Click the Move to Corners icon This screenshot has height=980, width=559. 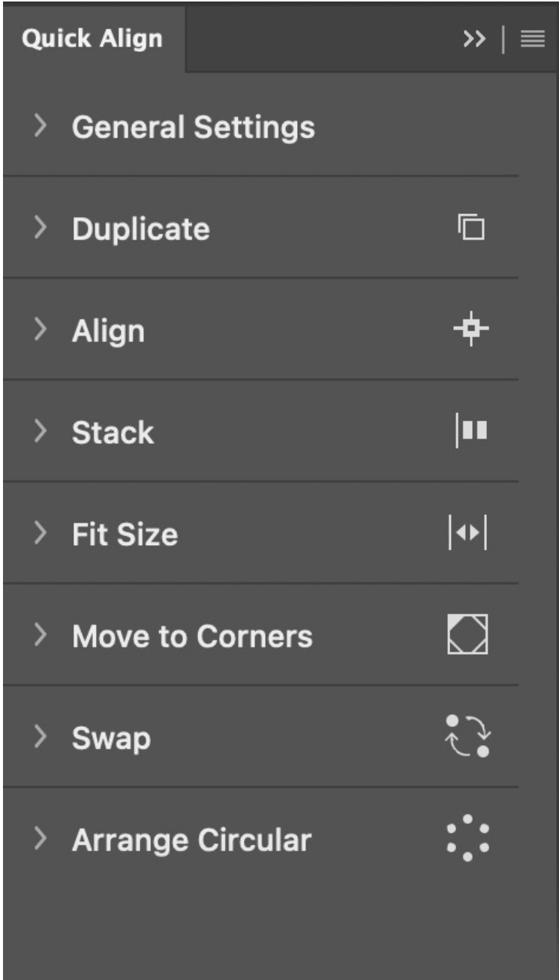[468, 635]
